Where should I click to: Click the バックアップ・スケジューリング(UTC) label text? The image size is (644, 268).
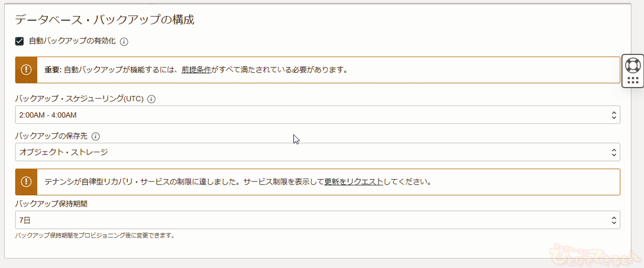pos(79,99)
